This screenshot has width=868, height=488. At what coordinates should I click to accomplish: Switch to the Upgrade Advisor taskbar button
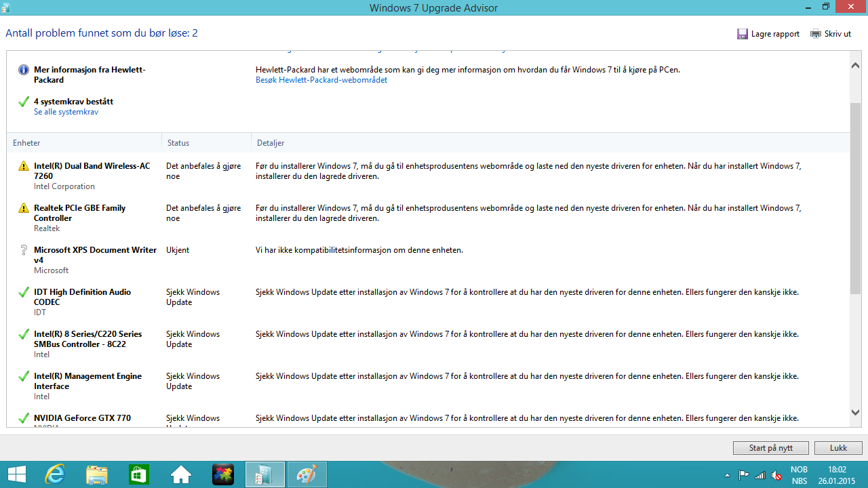pyautogui.click(x=265, y=474)
